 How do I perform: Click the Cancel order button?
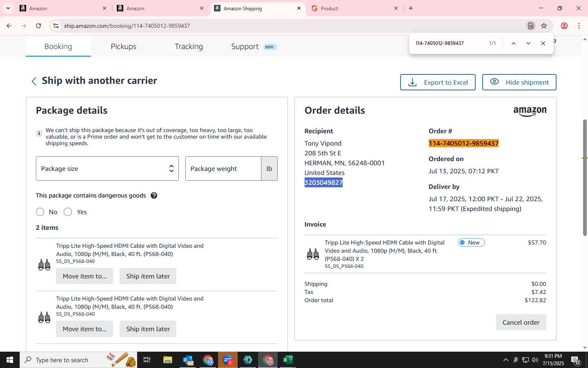click(x=521, y=322)
